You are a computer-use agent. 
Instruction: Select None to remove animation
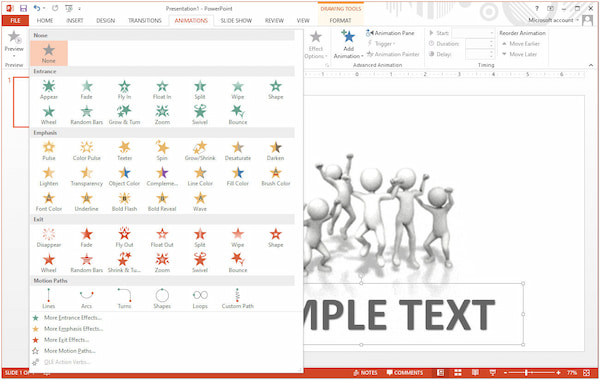point(49,53)
